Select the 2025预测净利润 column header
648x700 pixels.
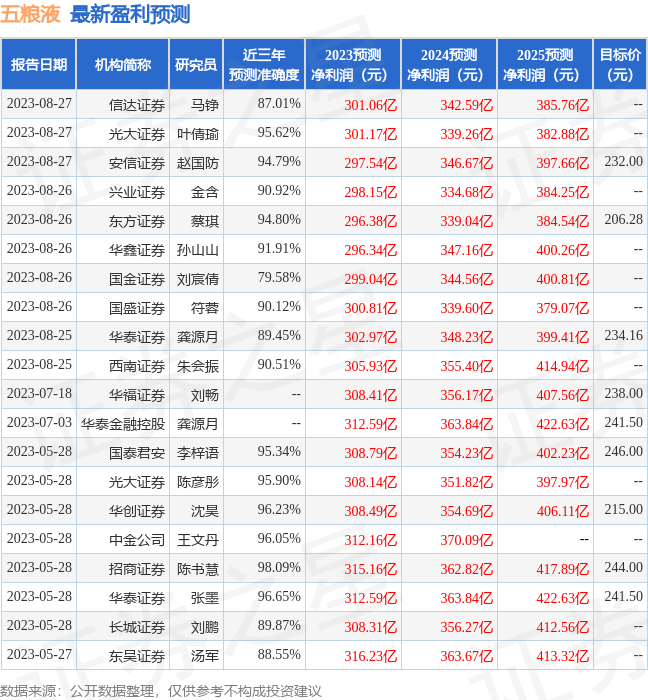click(545, 64)
